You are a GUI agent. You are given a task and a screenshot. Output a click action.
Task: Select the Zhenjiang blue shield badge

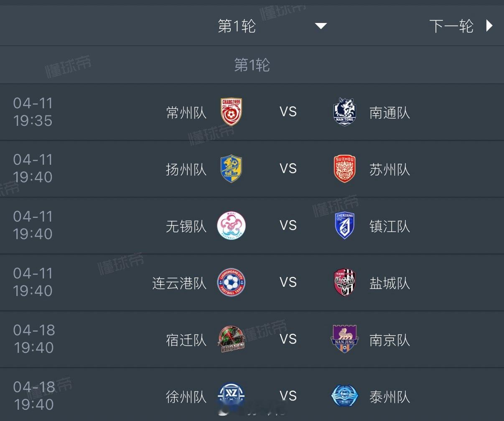click(x=344, y=226)
